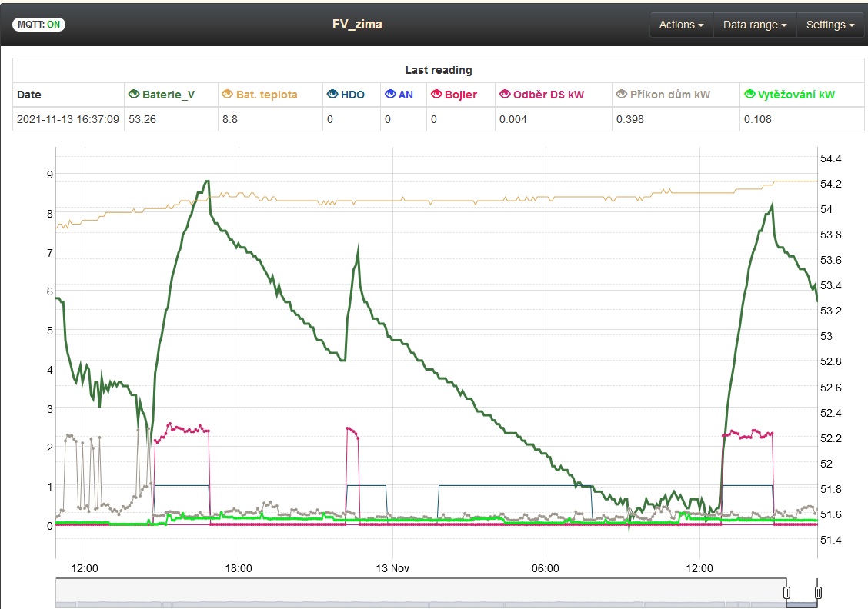Click the Bat. teplota header label
868x609 pixels.
[x=267, y=95]
